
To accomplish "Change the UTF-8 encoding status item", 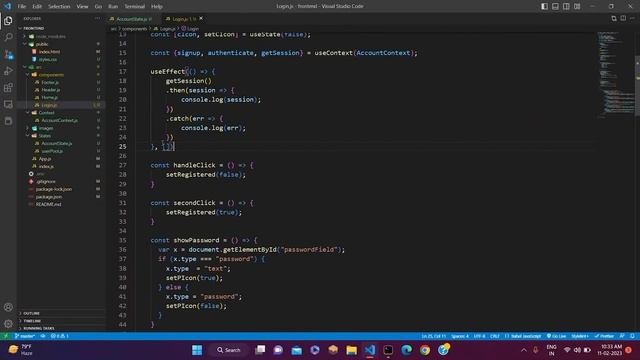I will 479,336.
